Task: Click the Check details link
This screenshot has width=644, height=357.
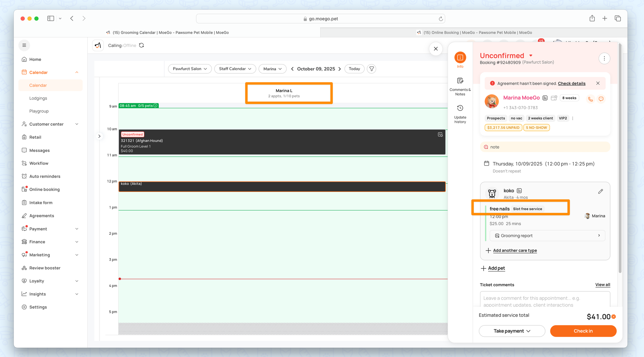Action: pyautogui.click(x=572, y=83)
